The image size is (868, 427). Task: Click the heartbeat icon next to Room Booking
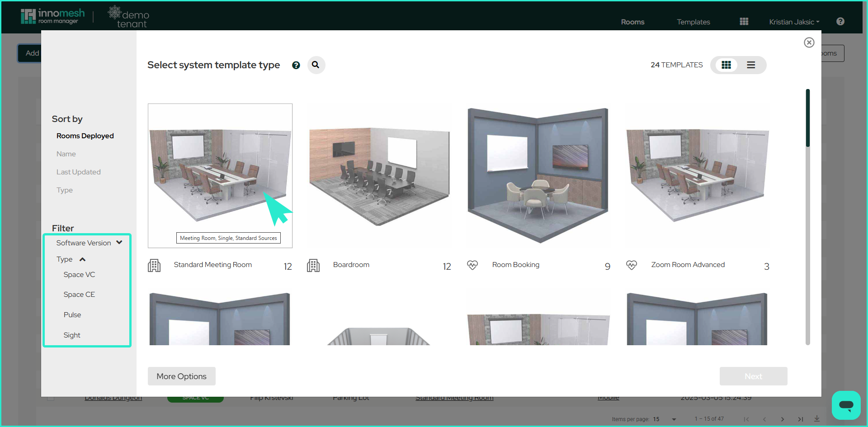472,265
